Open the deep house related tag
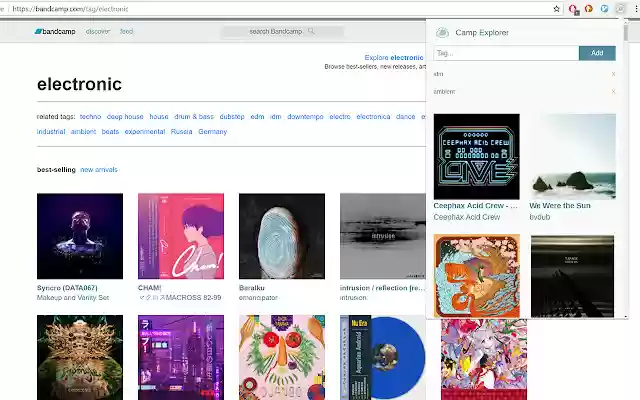The height and width of the screenshot is (400, 640). 125,117
